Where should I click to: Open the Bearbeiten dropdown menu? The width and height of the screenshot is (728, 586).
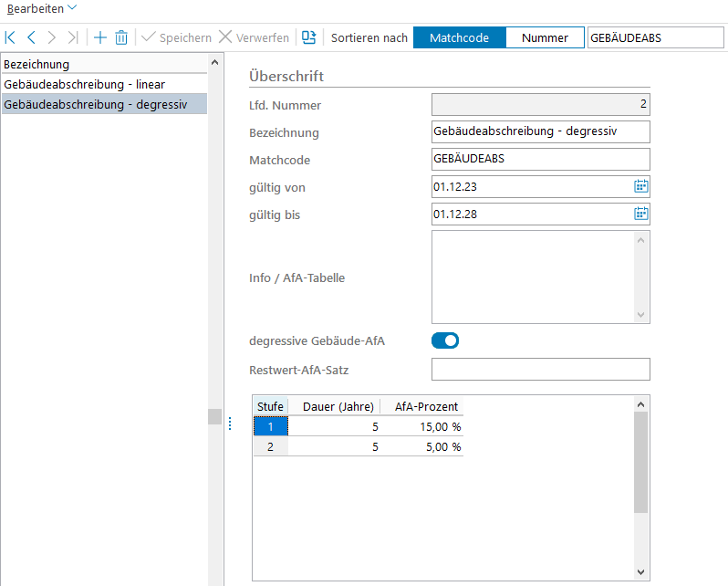[42, 7]
